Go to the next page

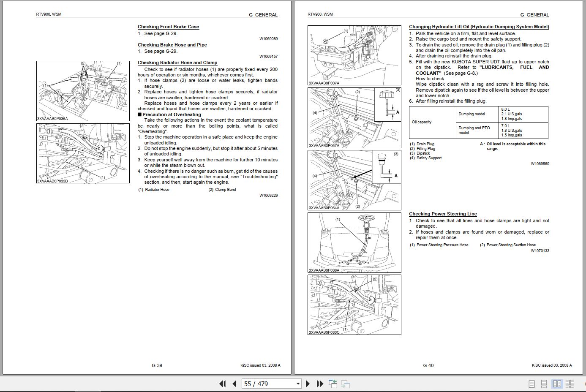[x=308, y=384]
